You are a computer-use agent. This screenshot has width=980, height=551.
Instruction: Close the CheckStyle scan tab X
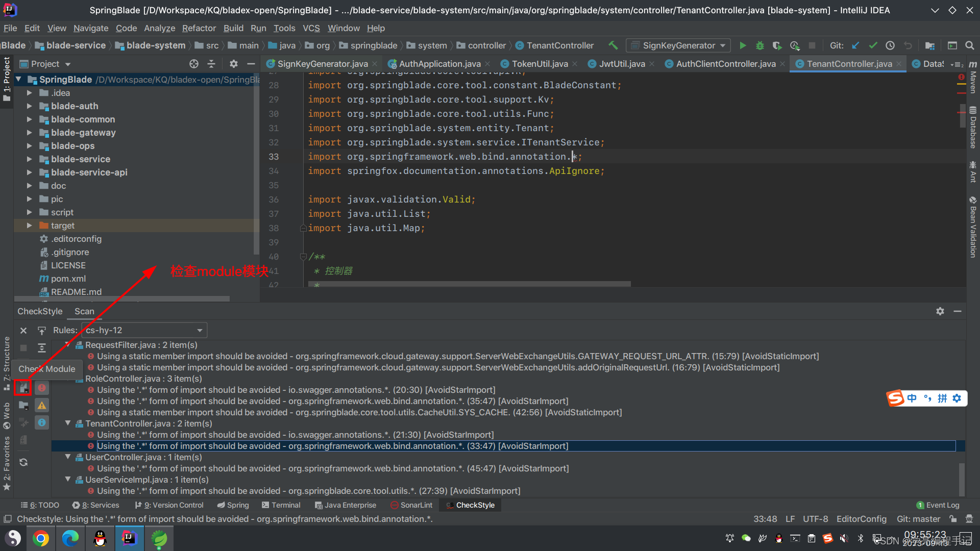tap(23, 331)
